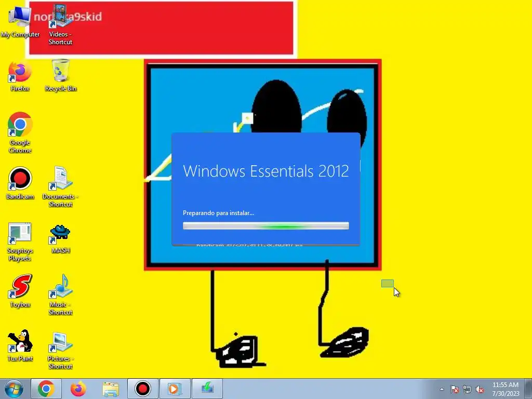Open Windows Explorer in the taskbar
This screenshot has width=532, height=399.
tap(111, 389)
